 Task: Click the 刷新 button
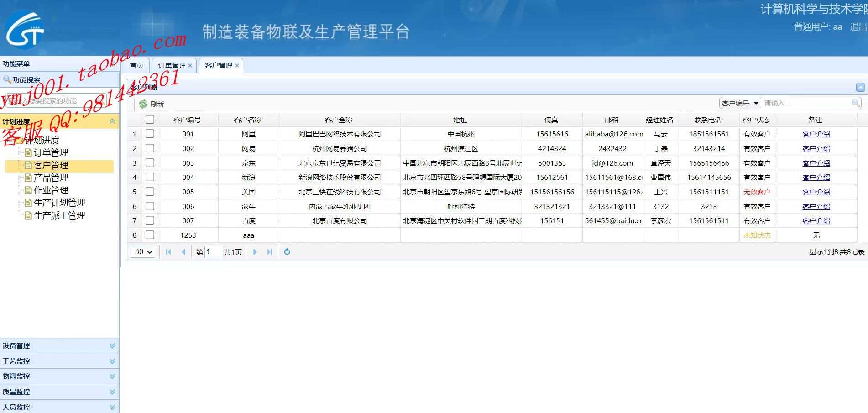pyautogui.click(x=152, y=104)
